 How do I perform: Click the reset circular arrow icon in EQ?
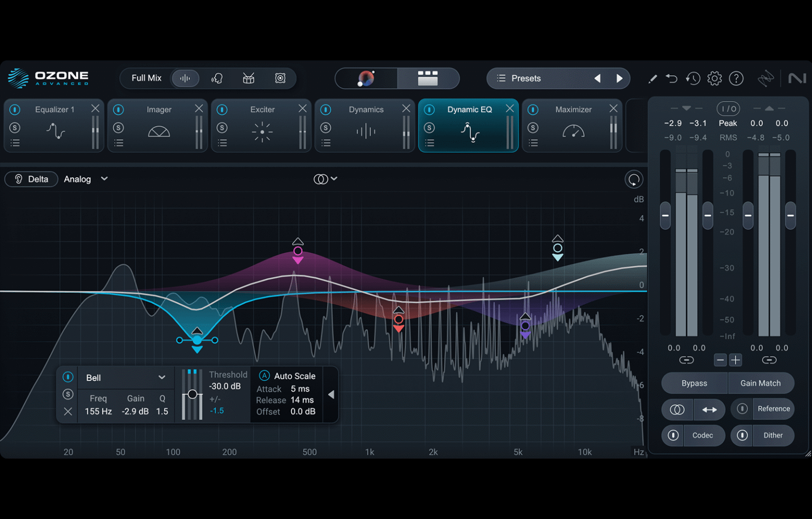pos(633,180)
